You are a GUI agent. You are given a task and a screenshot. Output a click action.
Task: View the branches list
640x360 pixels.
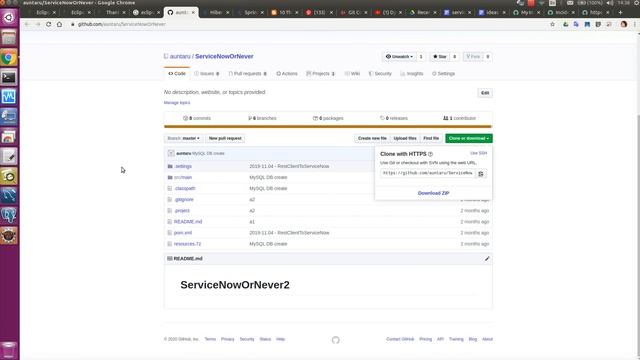point(262,118)
